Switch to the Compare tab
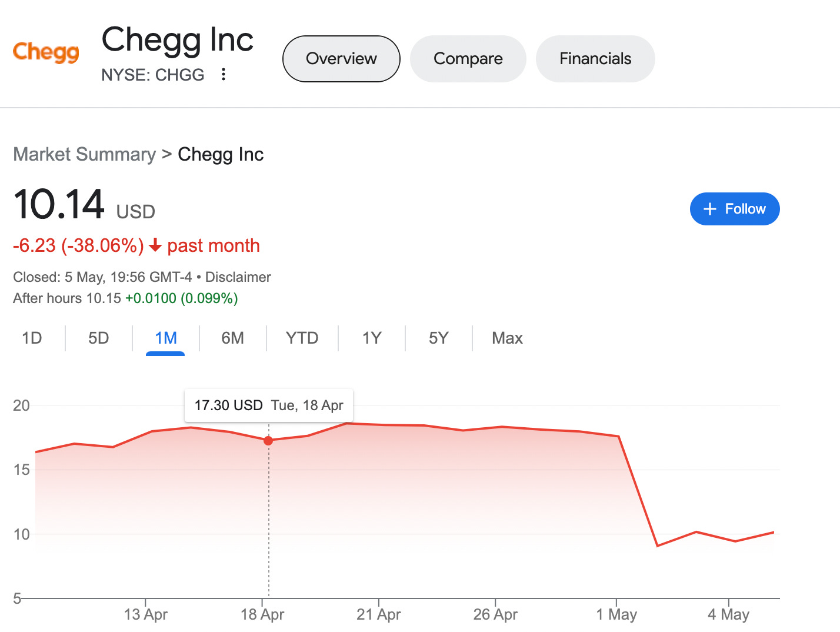The height and width of the screenshot is (632, 840). (468, 58)
